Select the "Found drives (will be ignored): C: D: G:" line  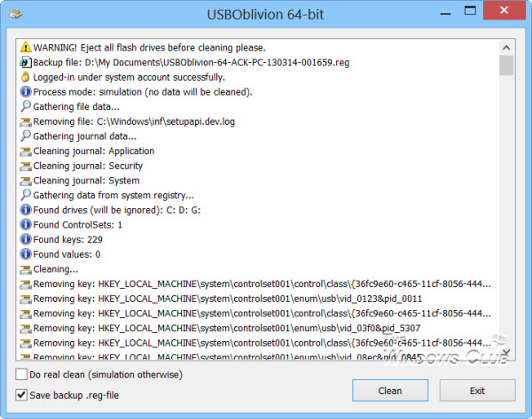[117, 210]
